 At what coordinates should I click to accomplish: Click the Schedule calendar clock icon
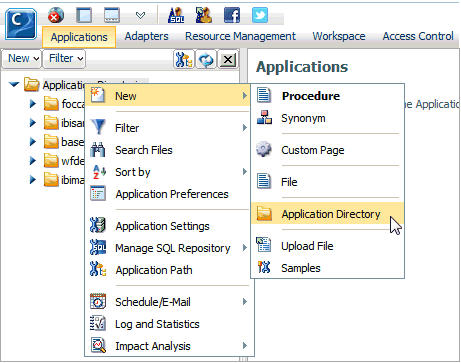[x=98, y=301]
